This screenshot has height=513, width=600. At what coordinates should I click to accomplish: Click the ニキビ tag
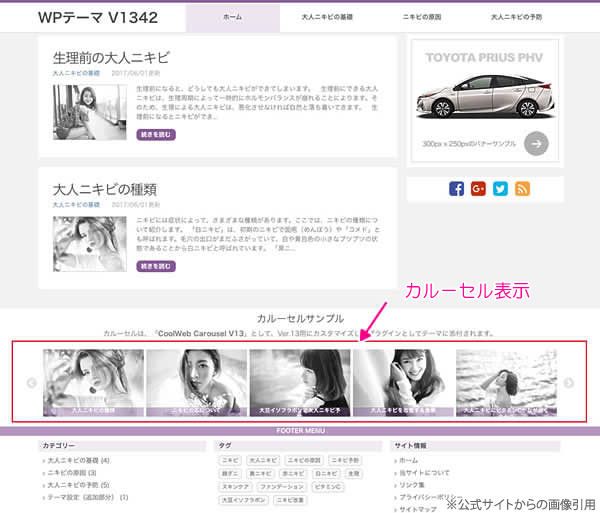(230, 460)
